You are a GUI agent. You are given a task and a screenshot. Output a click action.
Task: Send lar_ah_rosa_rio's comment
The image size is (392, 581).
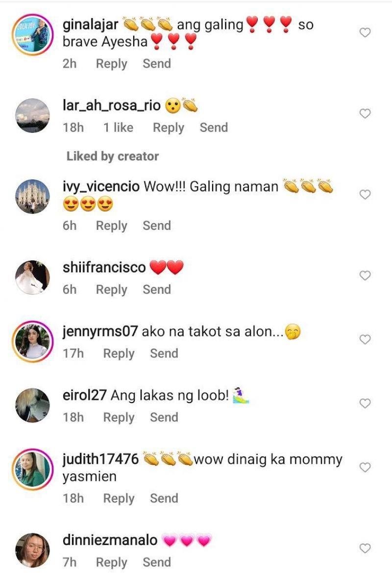214,127
